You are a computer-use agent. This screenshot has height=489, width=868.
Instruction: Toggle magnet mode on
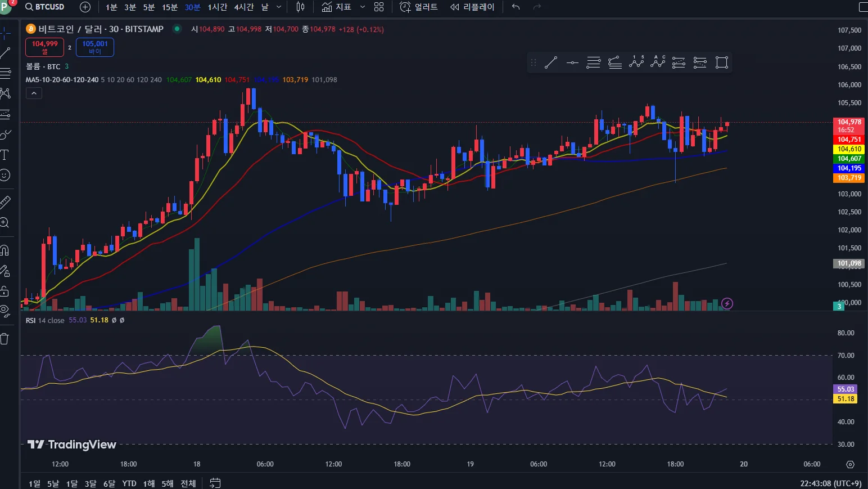pos(5,250)
